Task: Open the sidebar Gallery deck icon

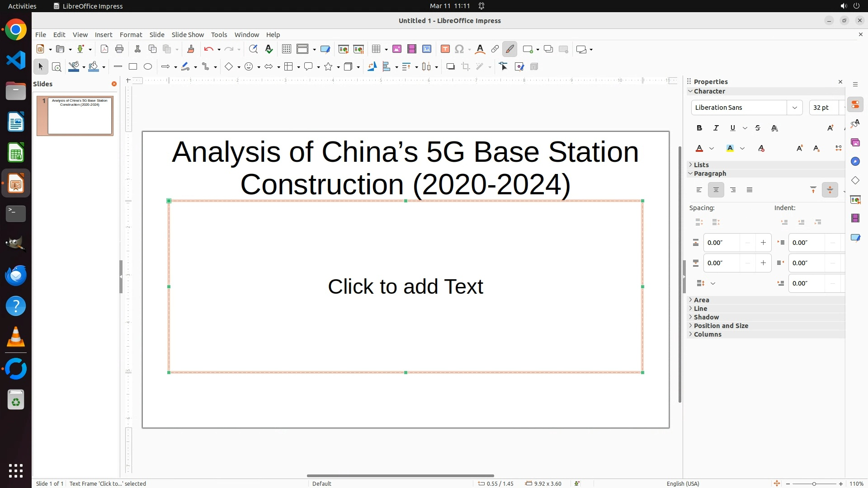Action: (855, 143)
